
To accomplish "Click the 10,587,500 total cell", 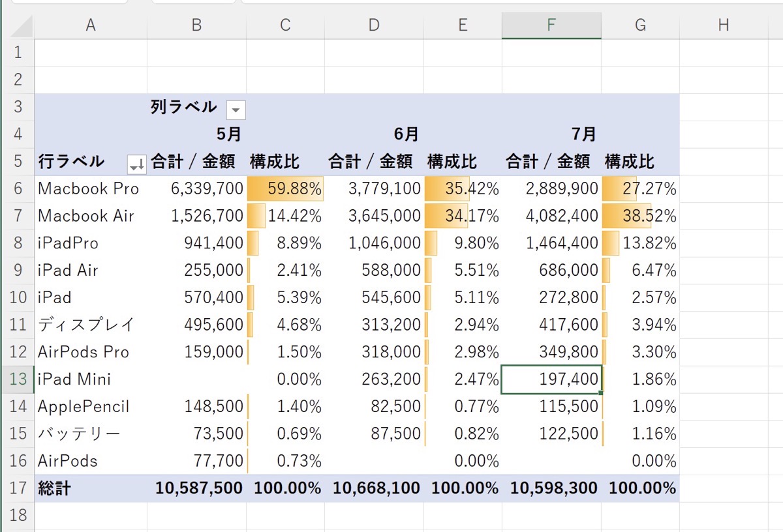I will coord(196,488).
